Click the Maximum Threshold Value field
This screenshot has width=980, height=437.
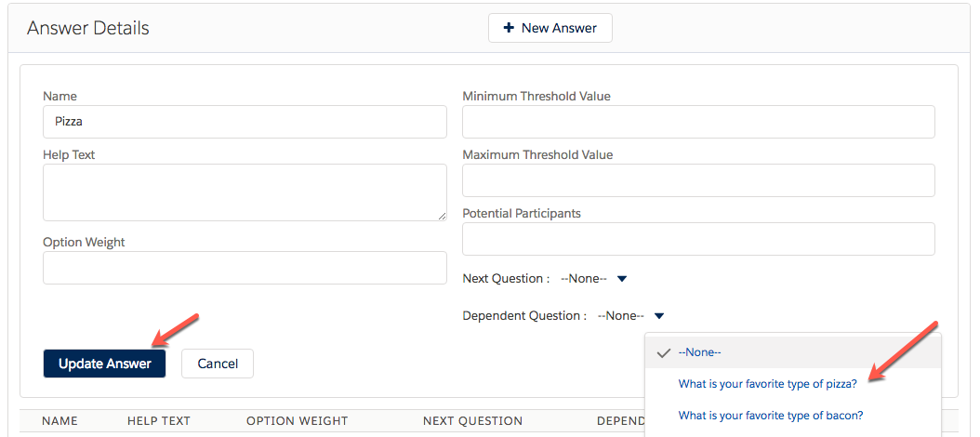point(698,180)
